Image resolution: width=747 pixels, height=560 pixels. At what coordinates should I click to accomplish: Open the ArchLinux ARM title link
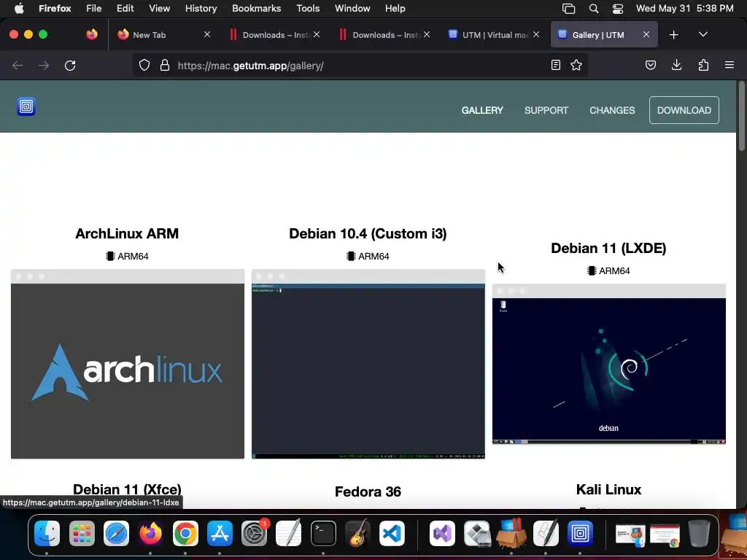point(127,233)
